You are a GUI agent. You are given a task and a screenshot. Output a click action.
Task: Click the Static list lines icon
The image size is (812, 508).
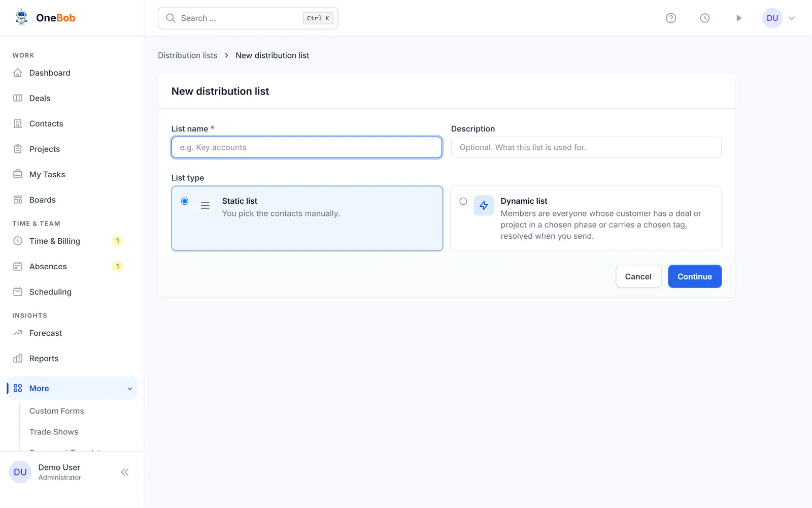pos(205,206)
